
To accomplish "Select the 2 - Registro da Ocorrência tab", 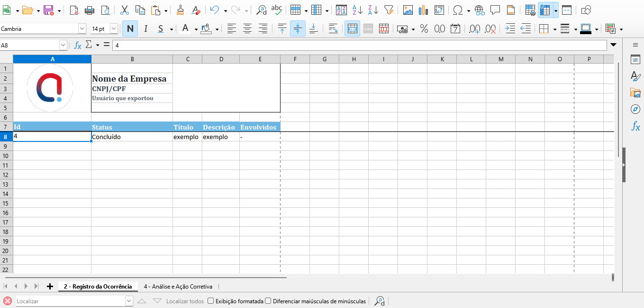I will click(x=98, y=287).
